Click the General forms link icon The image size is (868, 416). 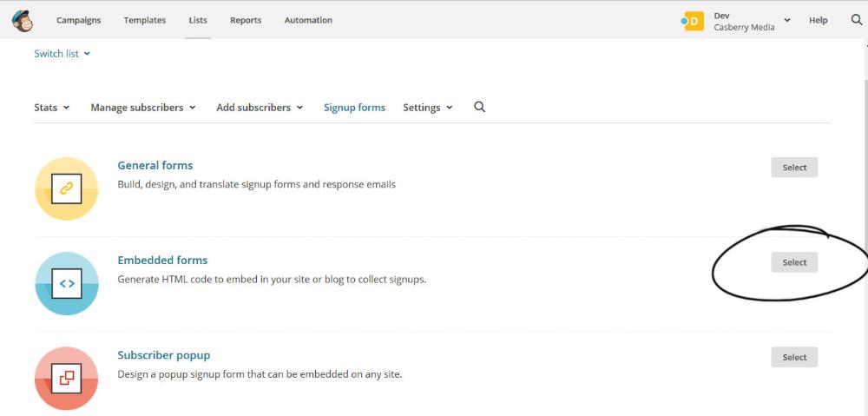[x=67, y=188]
